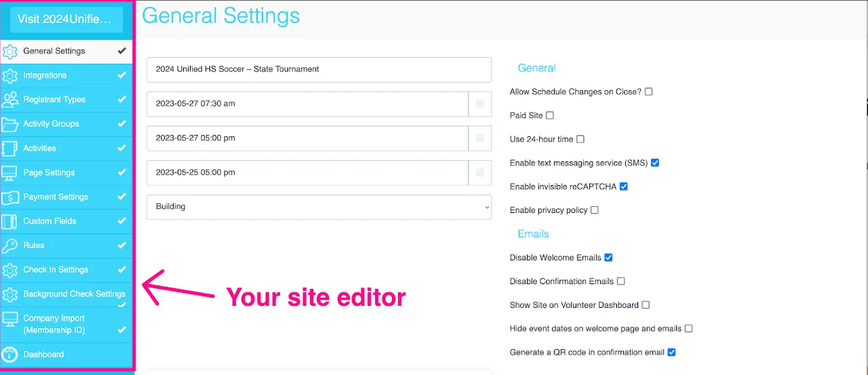Open Activity Groups in sidebar
This screenshot has height=375, width=868.
pyautogui.click(x=66, y=124)
